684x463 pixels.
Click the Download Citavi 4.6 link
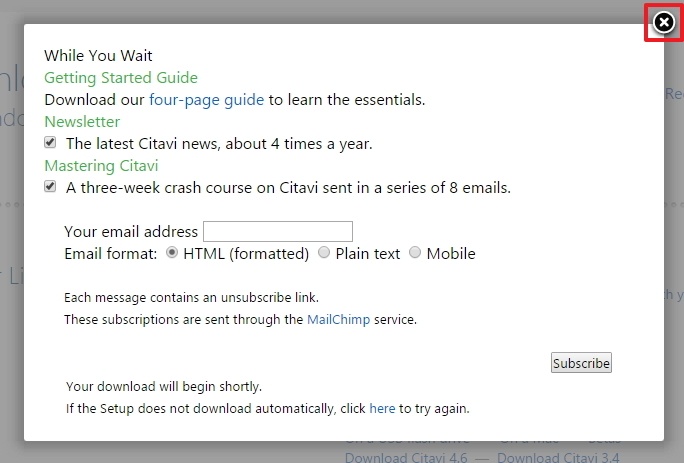tap(408, 458)
